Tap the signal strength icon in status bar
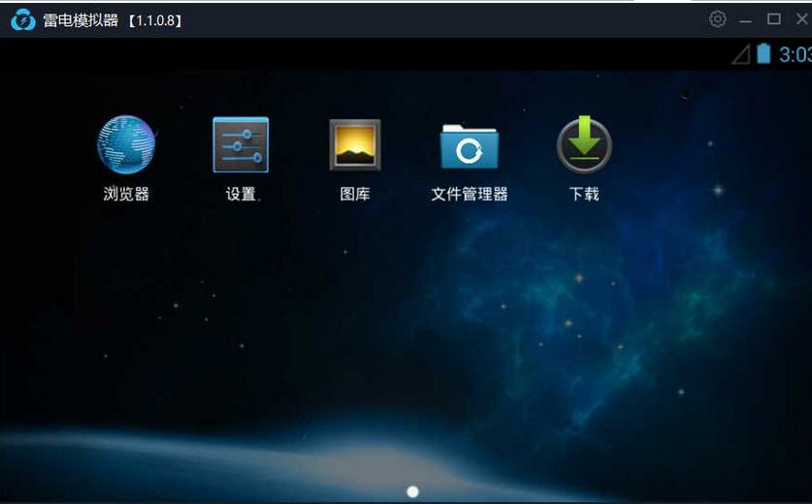The height and width of the screenshot is (504, 812). click(x=740, y=54)
